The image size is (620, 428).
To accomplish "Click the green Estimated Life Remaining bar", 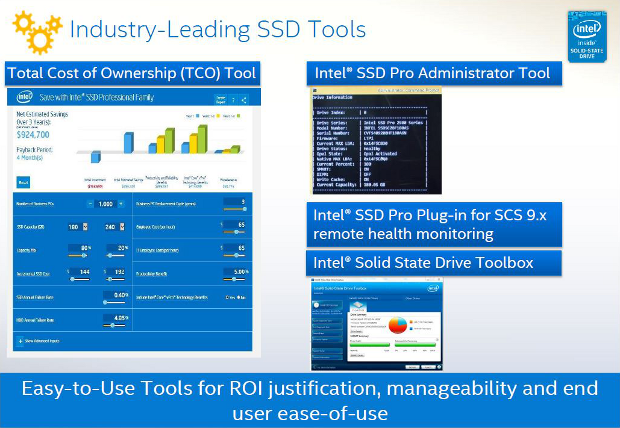I will (415, 345).
